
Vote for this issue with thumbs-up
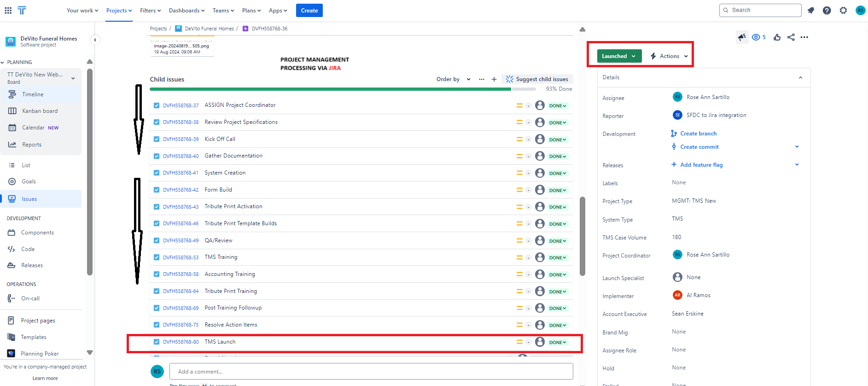[x=777, y=37]
